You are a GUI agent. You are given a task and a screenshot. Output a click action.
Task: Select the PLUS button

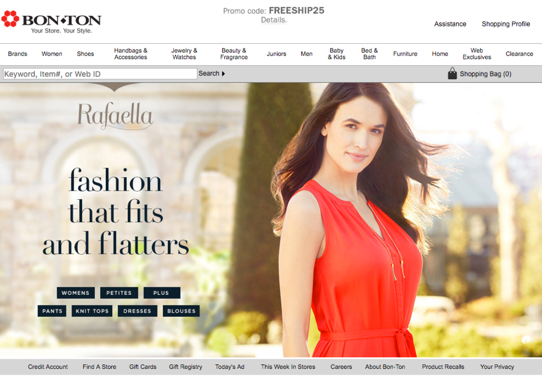click(161, 293)
